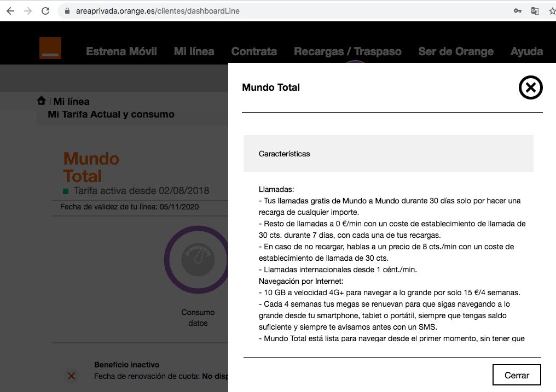Click the Orange logo square
Screen dimensions: 556x392
coord(50,48)
